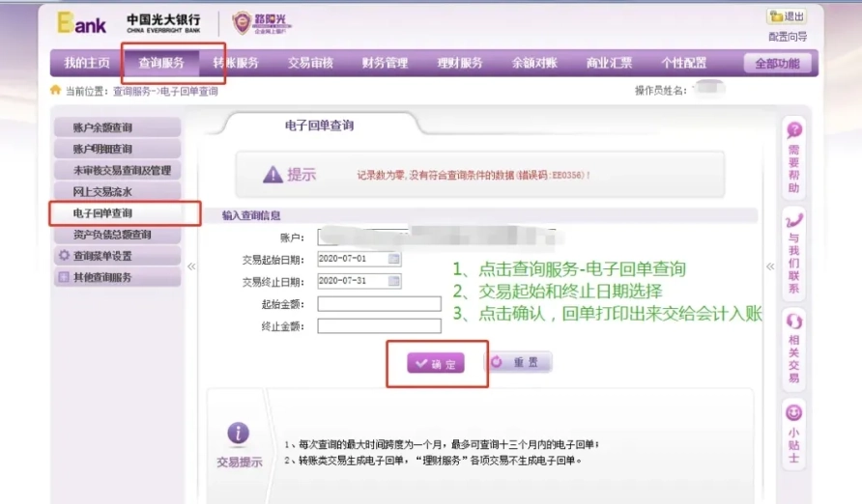Click the 账户 account field
Screen dimensions: 862x504
coord(437,238)
